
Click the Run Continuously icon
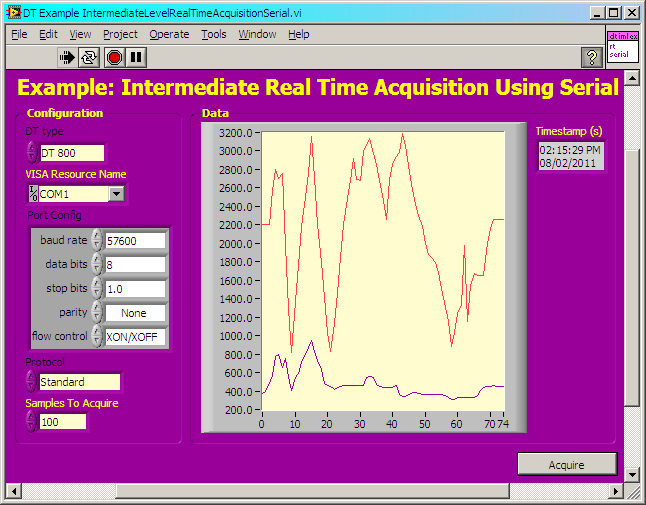[90, 57]
